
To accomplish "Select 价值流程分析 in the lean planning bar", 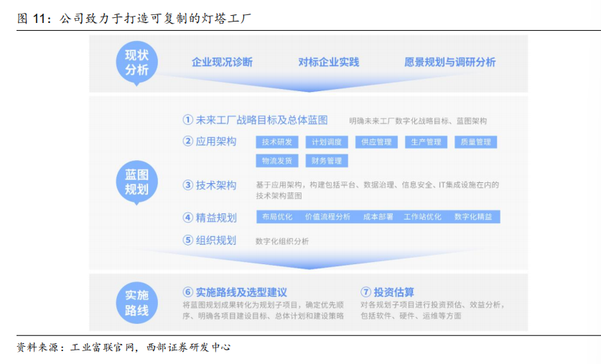I will pyautogui.click(x=327, y=217).
